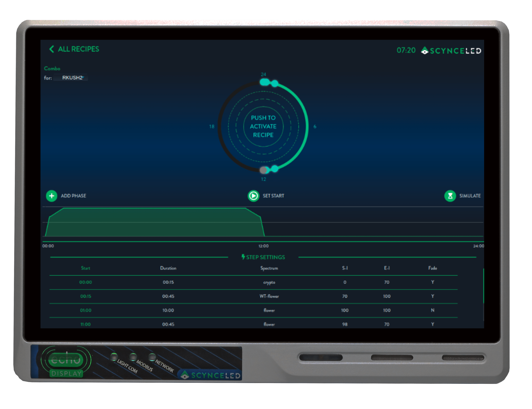This screenshot has width=532, height=409.
Task: Select the grey dial handle near 12
Action: (263, 170)
